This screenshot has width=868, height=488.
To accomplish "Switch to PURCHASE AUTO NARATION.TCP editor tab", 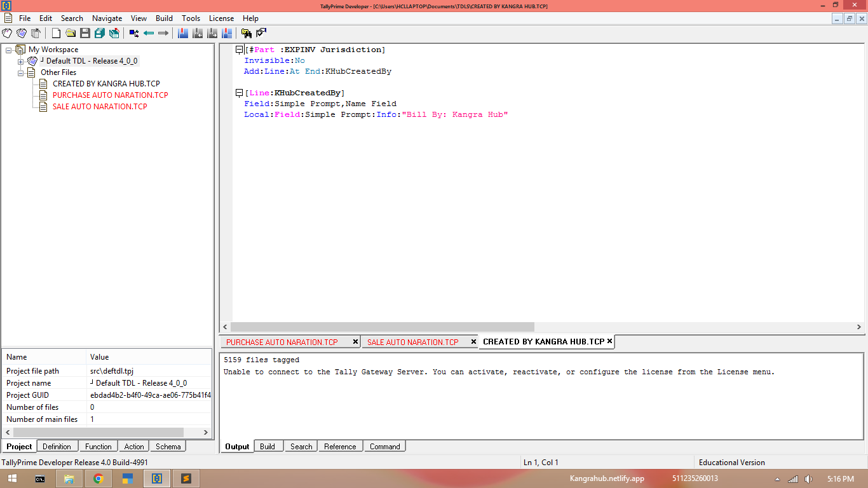I will [x=282, y=342].
